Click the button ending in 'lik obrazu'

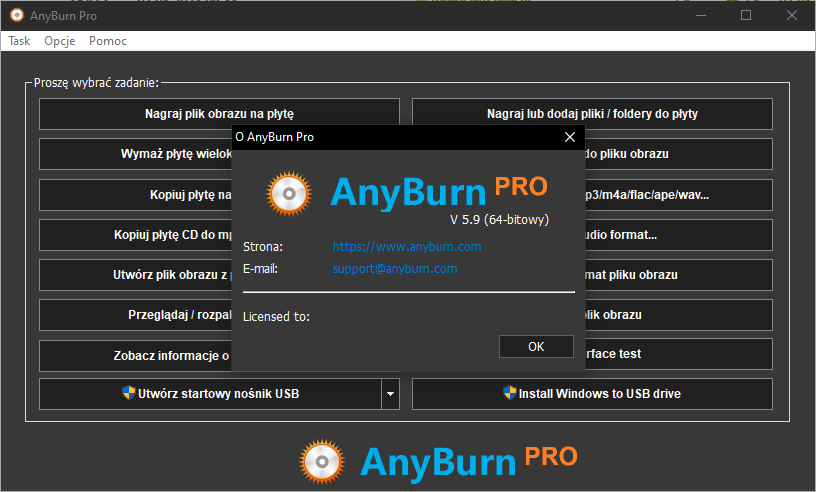tap(679, 315)
